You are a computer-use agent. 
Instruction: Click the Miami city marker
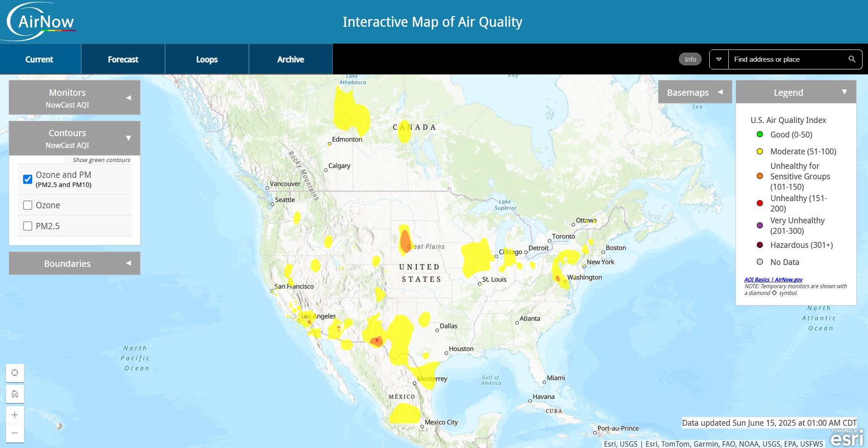pos(544,382)
